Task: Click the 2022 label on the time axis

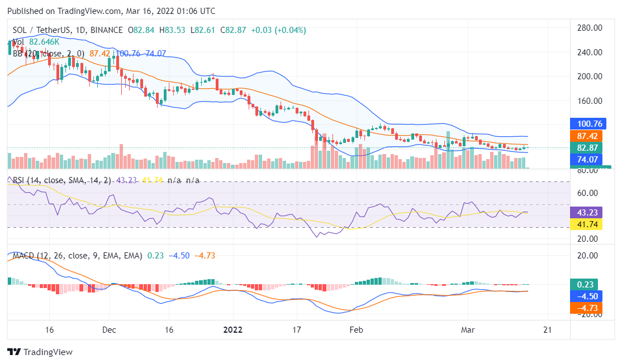Action: pos(233,329)
